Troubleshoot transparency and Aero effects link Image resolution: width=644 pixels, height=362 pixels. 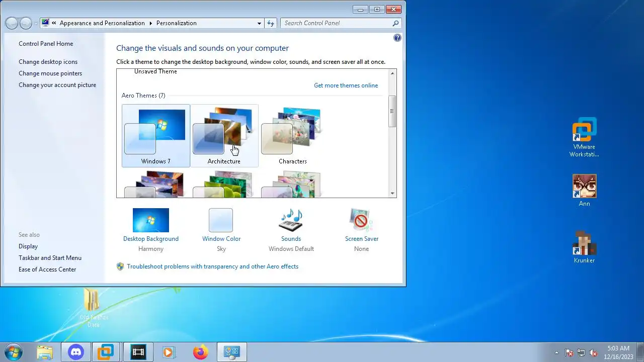212,266
